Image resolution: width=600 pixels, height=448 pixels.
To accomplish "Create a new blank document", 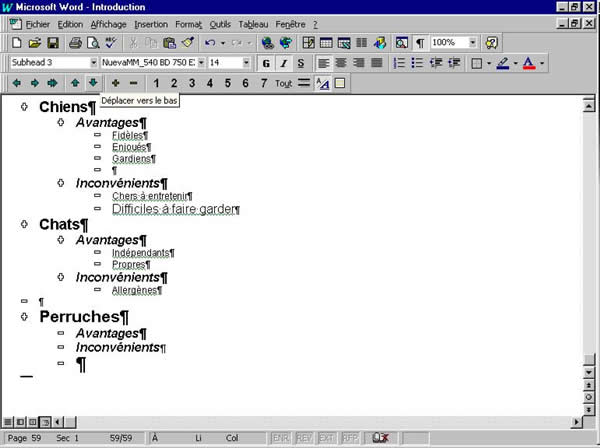I will tap(17, 43).
